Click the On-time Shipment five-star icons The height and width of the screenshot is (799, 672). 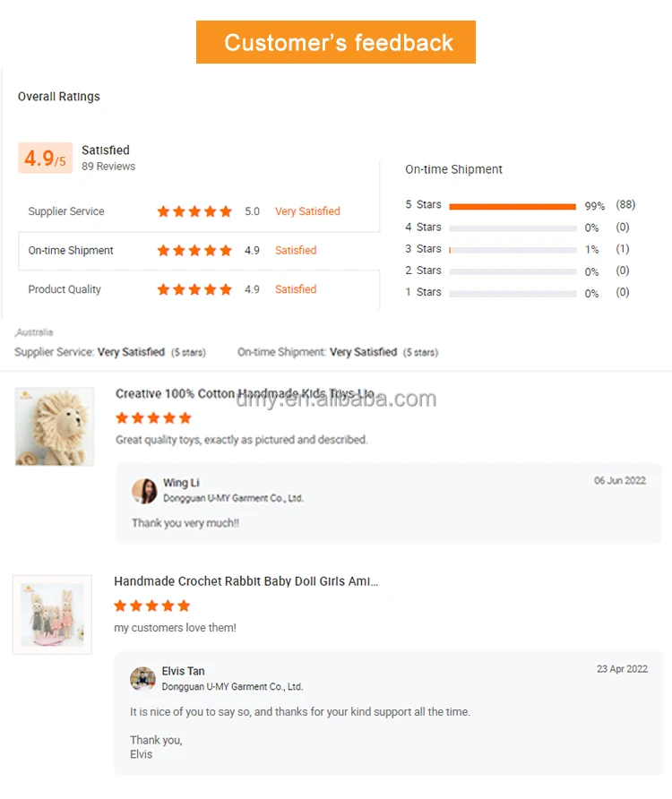tap(194, 251)
